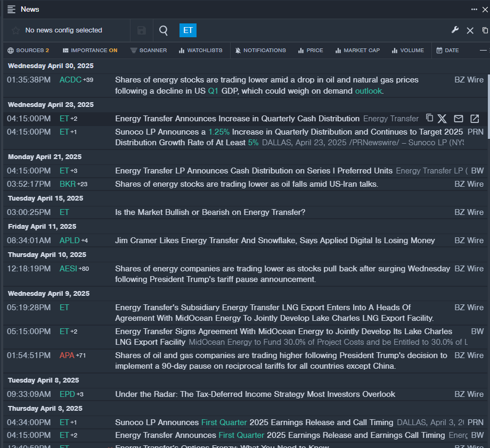Click the star icon to favorite news config

pos(15,30)
